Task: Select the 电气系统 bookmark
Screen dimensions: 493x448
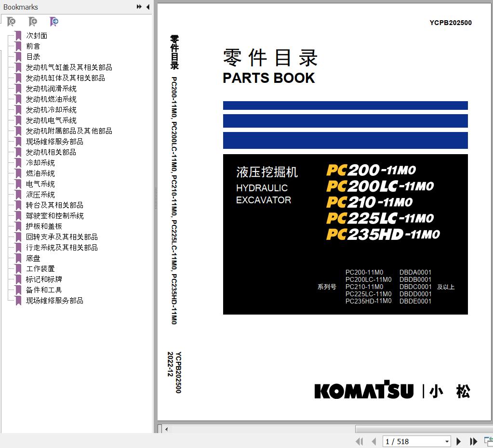Action: [40, 184]
